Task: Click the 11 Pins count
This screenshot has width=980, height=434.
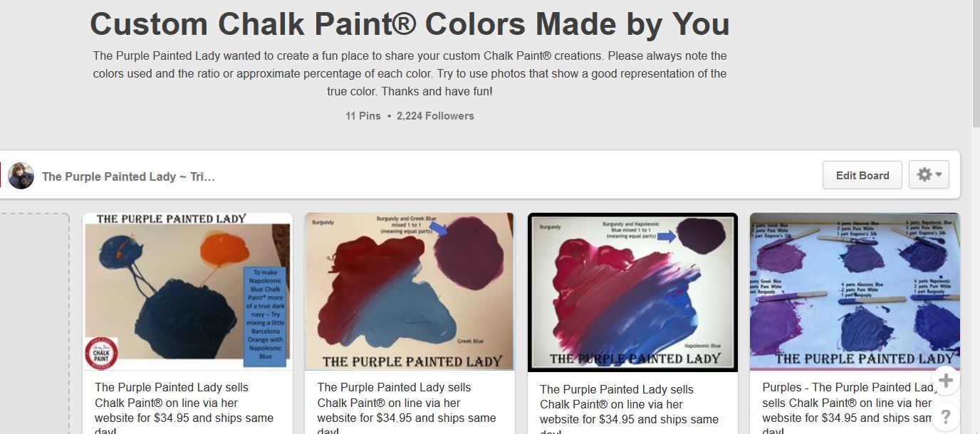Action: (363, 116)
